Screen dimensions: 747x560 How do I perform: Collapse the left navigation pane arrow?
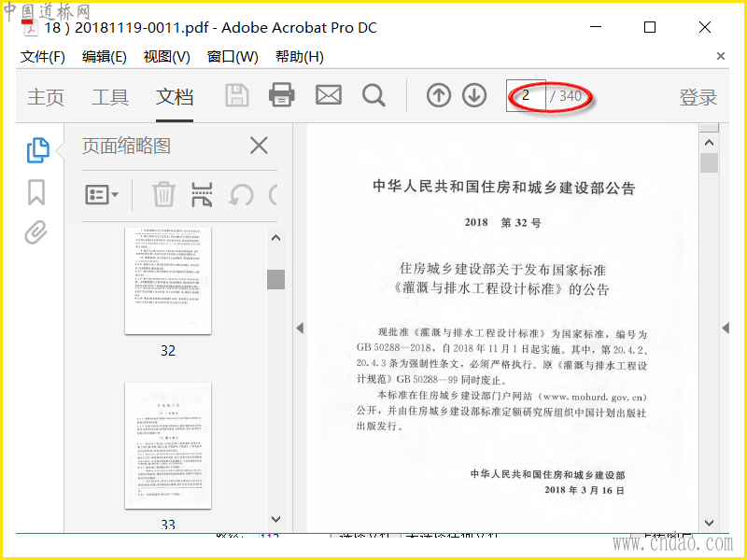(300, 328)
